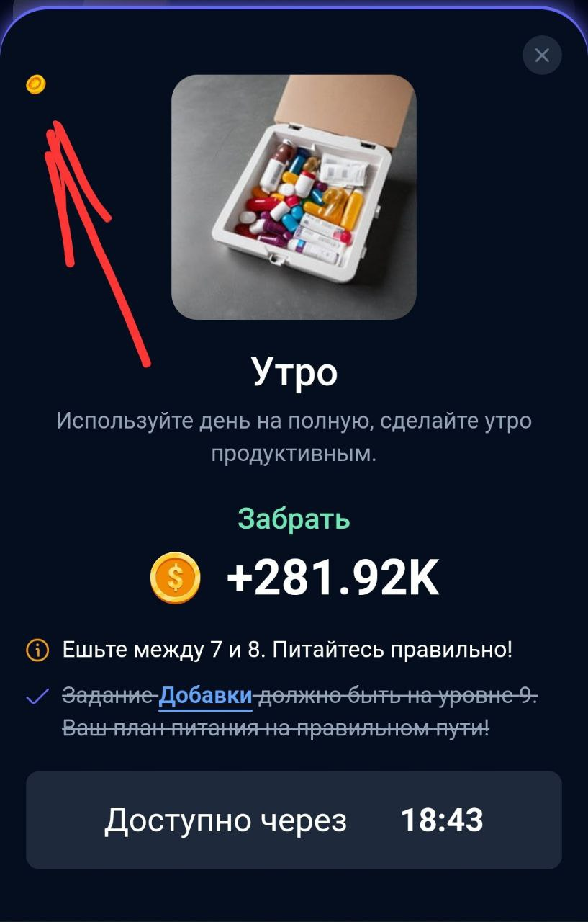Tap the dollar coin icon beside the reward
Viewport: 588px width, 922px height.
tap(176, 578)
